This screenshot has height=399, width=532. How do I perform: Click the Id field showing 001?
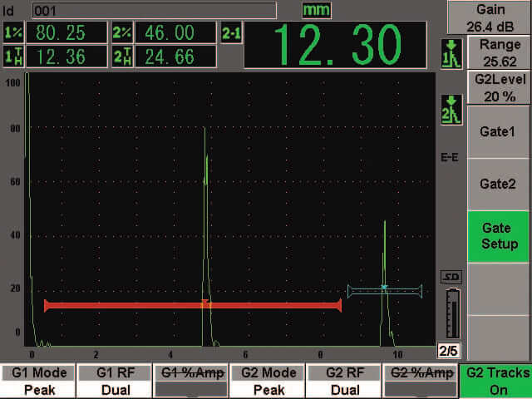click(x=153, y=10)
